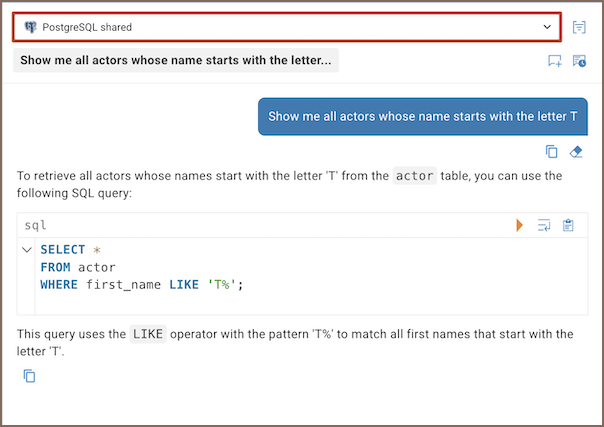Viewport: 604px width, 427px height.
Task: Select the conversation title "Show me all actors..."
Action: [x=175, y=60]
